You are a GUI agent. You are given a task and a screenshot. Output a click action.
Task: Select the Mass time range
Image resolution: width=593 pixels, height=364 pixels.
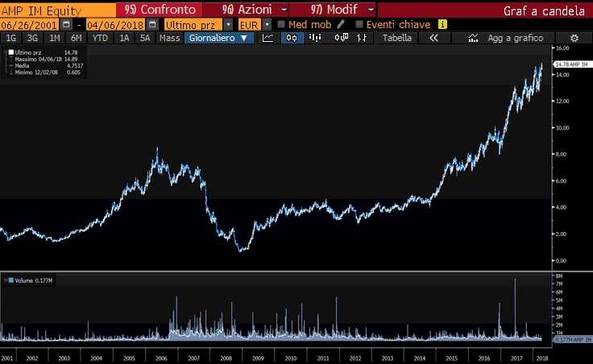pos(169,38)
